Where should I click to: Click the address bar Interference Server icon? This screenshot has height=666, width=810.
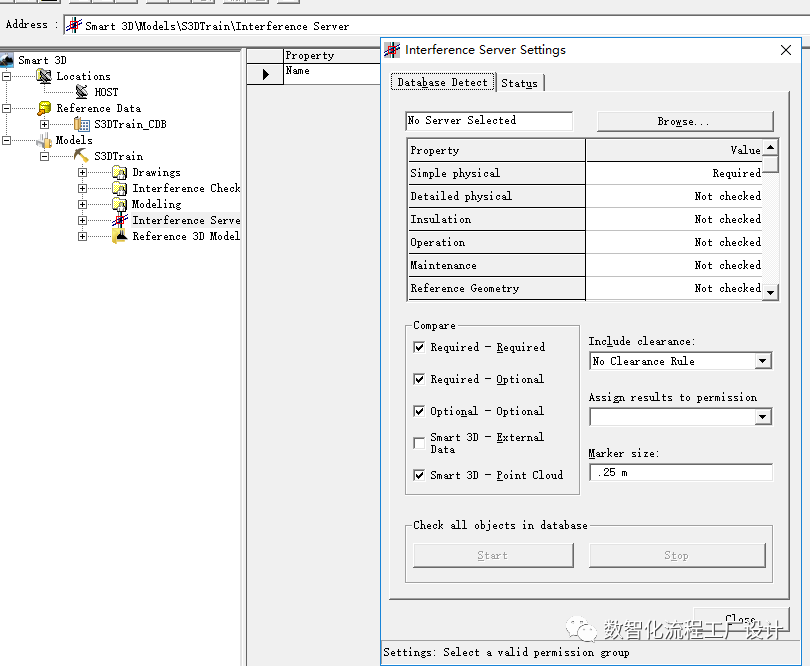point(74,25)
